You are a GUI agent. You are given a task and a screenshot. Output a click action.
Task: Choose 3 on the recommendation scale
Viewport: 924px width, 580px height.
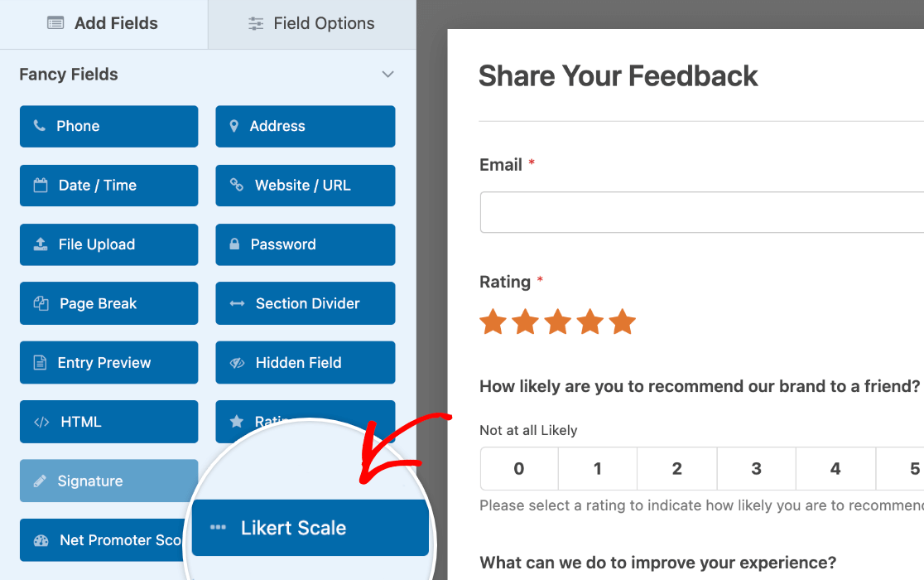756,469
